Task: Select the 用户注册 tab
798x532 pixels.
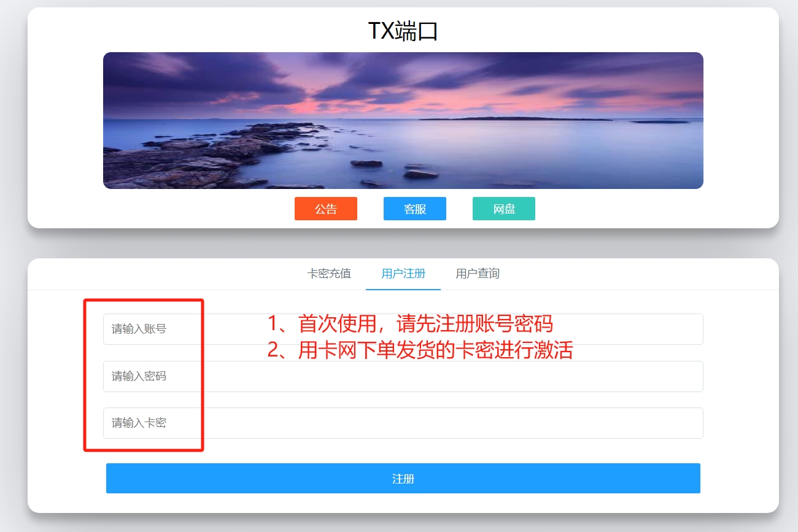Action: point(403,274)
